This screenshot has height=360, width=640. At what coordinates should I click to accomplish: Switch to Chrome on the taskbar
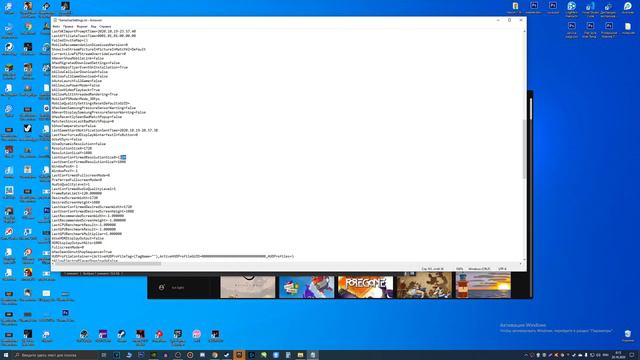tap(214, 355)
